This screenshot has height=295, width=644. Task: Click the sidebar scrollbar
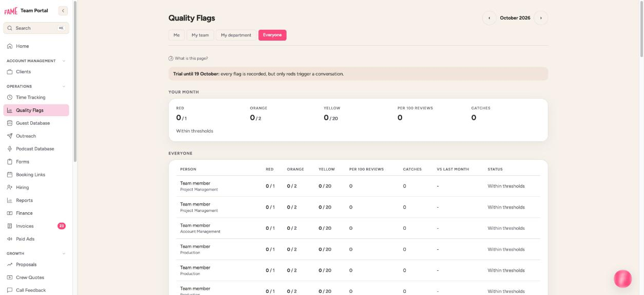coord(75,81)
